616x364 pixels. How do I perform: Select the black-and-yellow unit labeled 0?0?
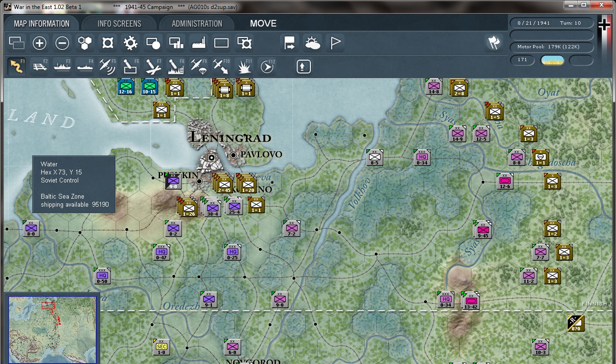point(576,323)
